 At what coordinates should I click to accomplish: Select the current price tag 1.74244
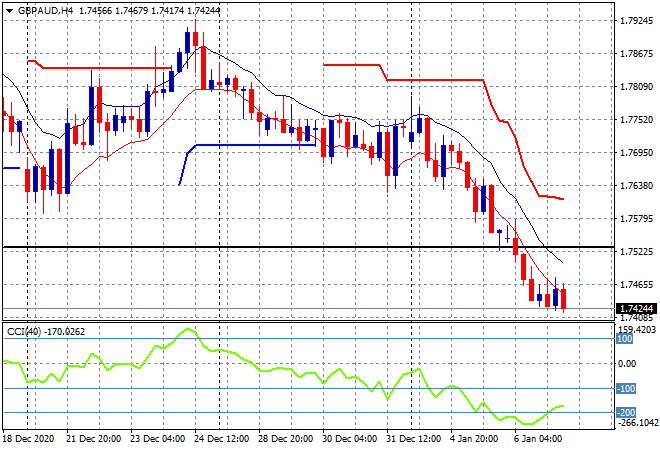[636, 309]
